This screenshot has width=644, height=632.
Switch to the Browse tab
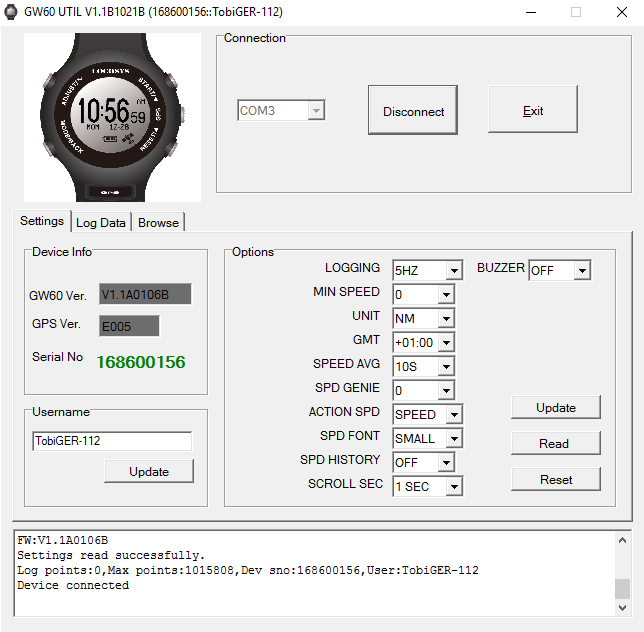pos(159,223)
